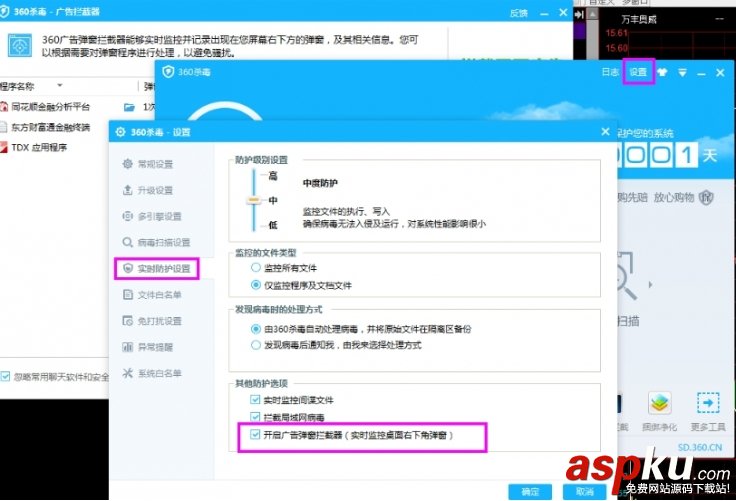Click the folder icon in 同花顺 row
736x501 pixels.
point(129,107)
